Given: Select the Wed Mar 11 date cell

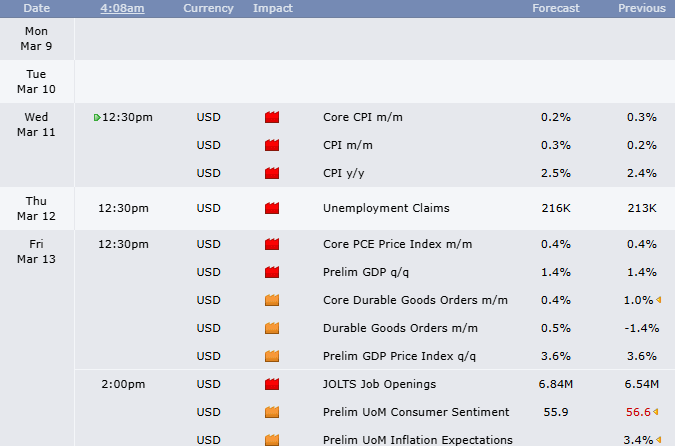Looking at the screenshot, I should coord(37,145).
